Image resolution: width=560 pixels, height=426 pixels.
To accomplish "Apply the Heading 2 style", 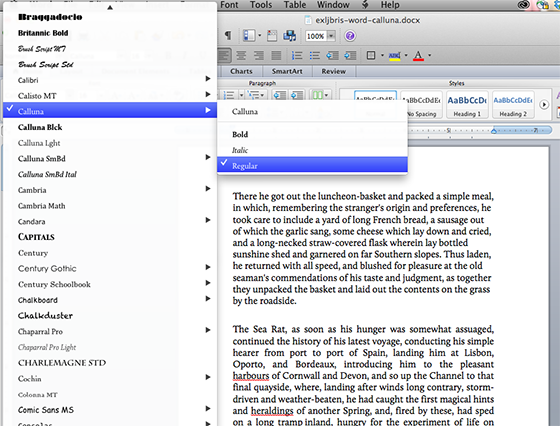I will [x=513, y=105].
